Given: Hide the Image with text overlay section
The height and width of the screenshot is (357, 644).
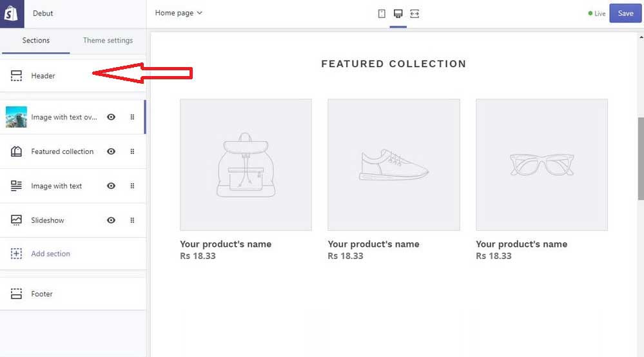Looking at the screenshot, I should 111,117.
